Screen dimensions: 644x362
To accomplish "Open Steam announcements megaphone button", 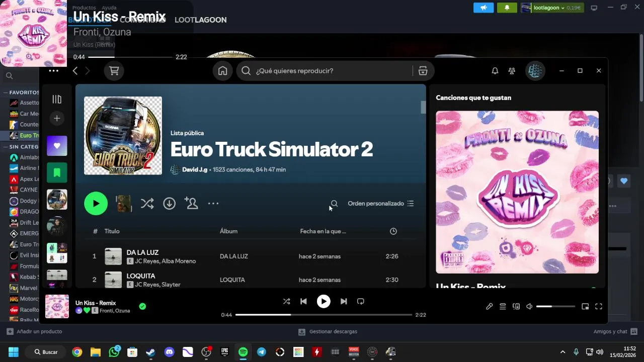I will coord(484,8).
